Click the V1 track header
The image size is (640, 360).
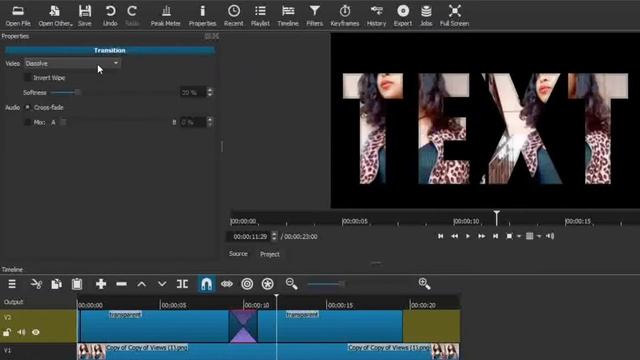(x=38, y=351)
